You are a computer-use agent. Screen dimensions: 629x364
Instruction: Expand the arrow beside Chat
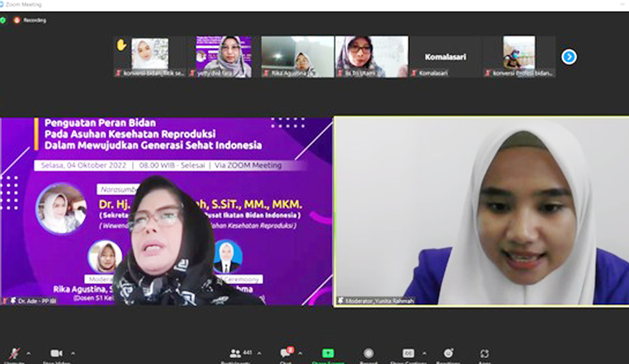[x=300, y=353]
